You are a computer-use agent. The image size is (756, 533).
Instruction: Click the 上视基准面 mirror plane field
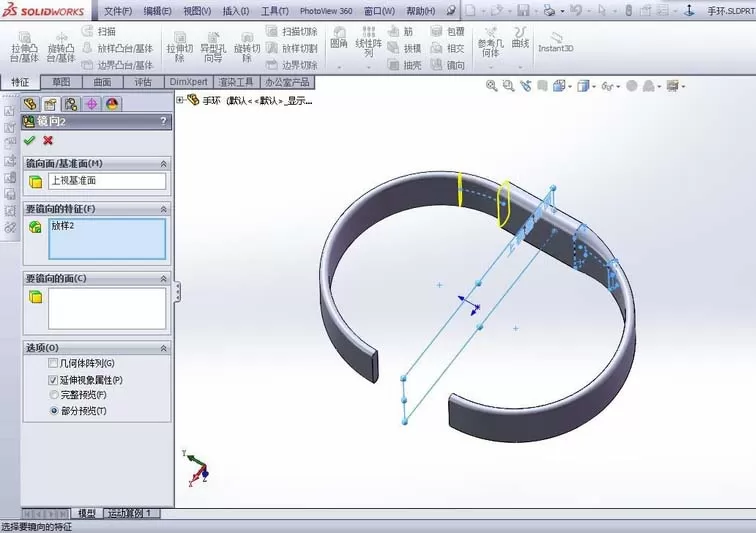pos(107,181)
